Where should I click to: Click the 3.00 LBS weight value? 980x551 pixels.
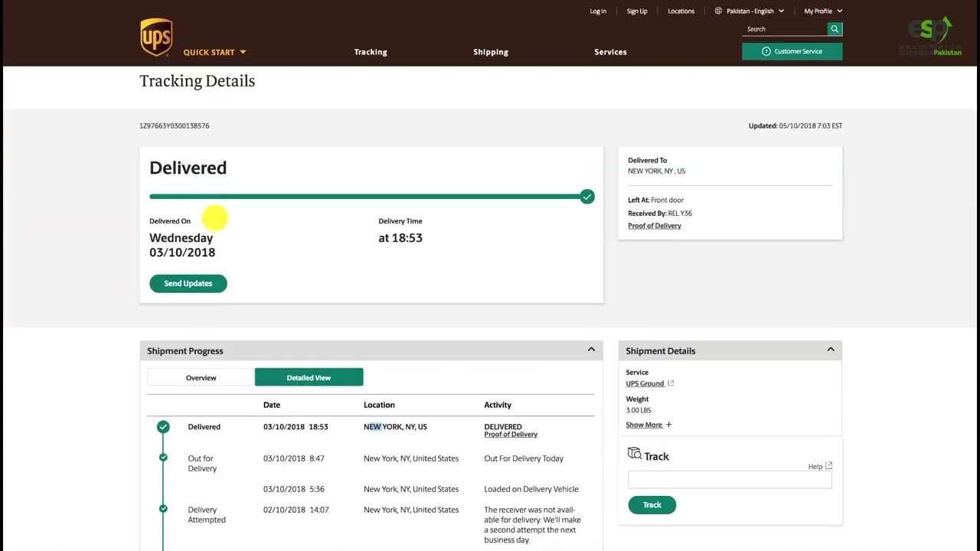pyautogui.click(x=639, y=410)
